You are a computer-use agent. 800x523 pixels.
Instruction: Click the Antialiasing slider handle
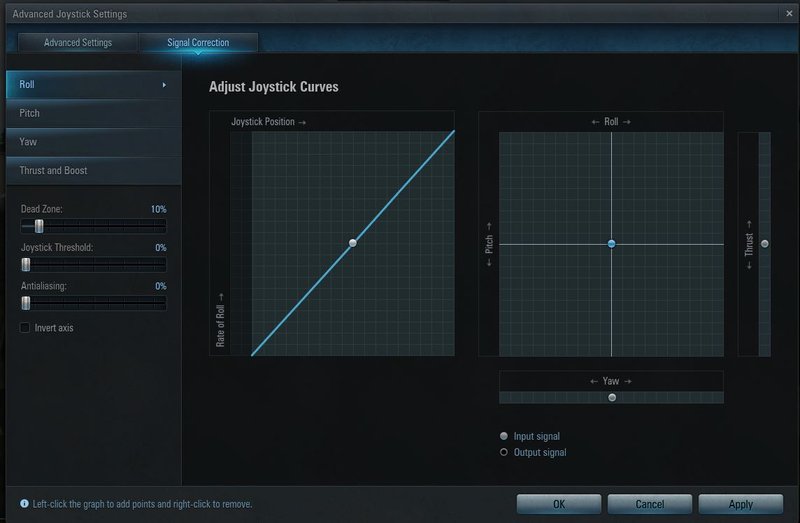[26, 303]
